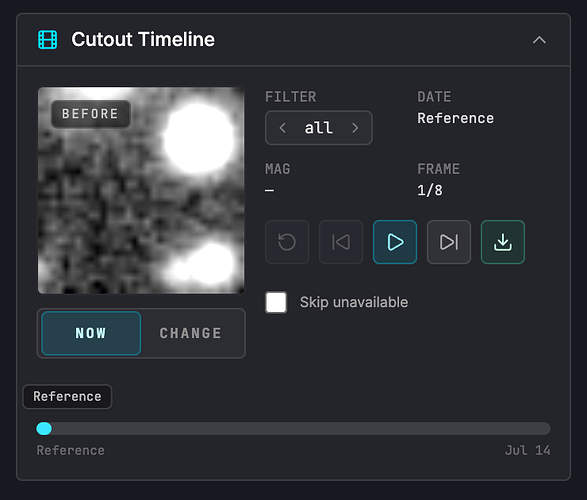Image resolution: width=587 pixels, height=500 pixels.
Task: Click the Cutout Timeline title text
Action: (143, 40)
